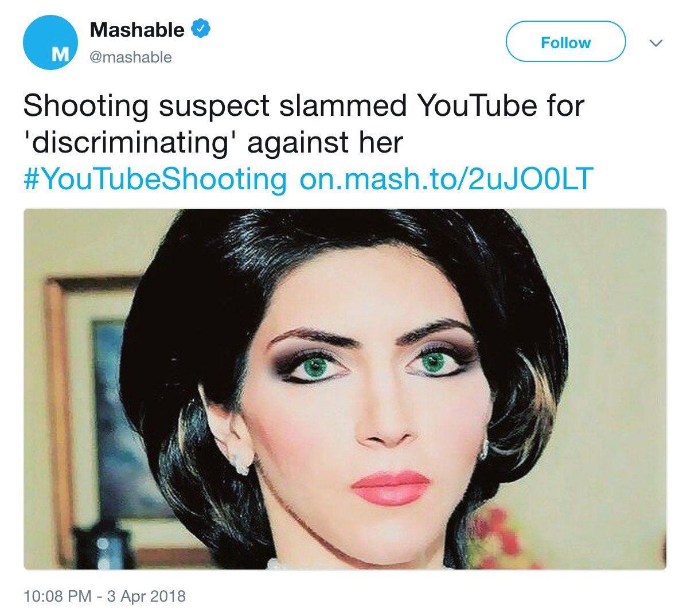687x616 pixels.
Task: Follow the Mashable account
Action: (565, 42)
